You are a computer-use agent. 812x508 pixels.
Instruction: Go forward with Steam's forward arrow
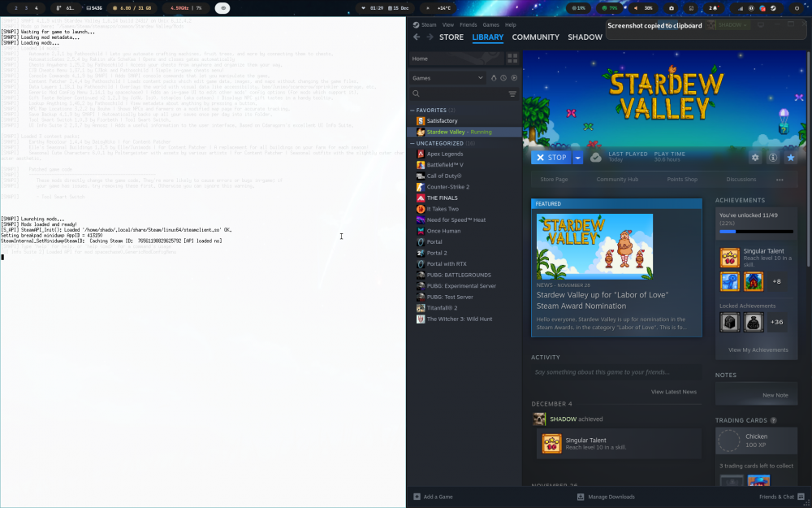tap(430, 37)
